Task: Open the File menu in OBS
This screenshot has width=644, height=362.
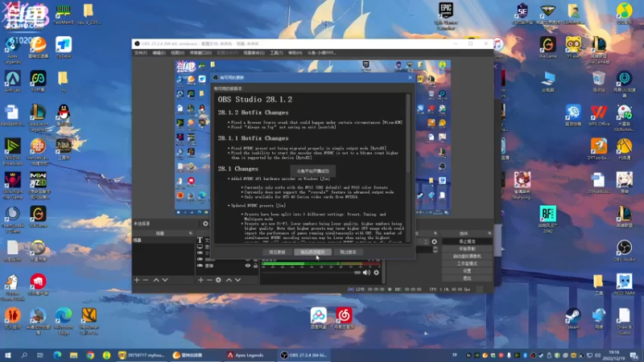Action: [x=140, y=53]
